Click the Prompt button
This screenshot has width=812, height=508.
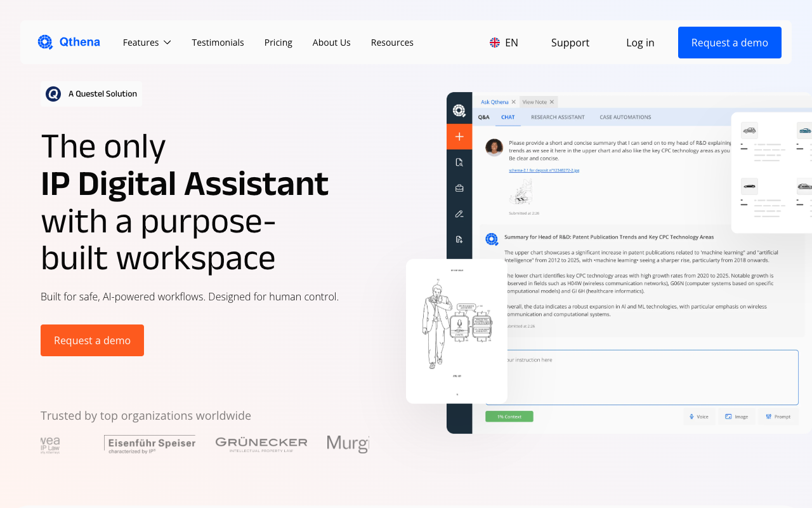tap(778, 417)
